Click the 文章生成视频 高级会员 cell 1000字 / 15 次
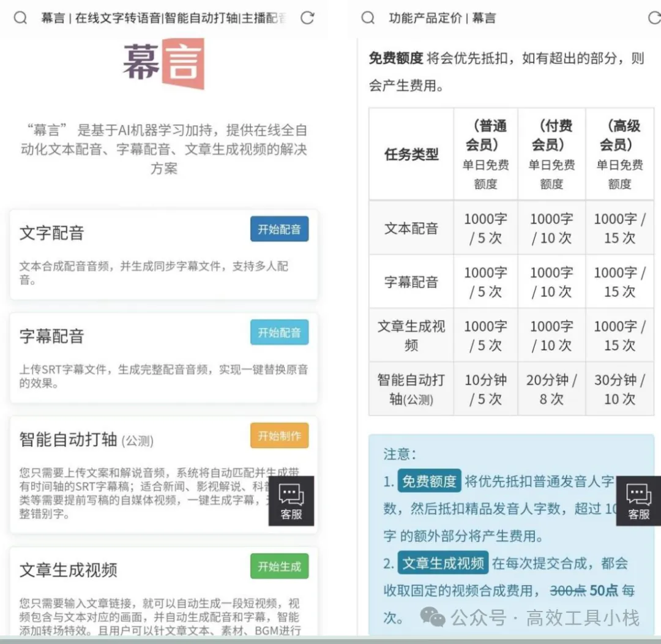661x644 pixels. (x=619, y=335)
